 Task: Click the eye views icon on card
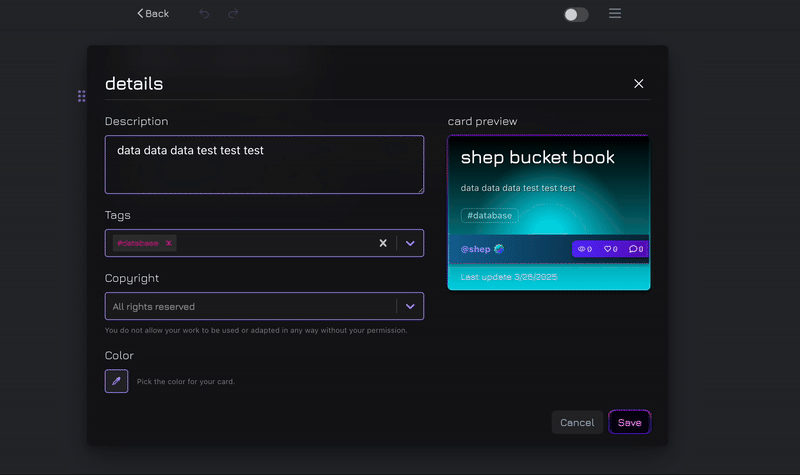pyautogui.click(x=582, y=249)
